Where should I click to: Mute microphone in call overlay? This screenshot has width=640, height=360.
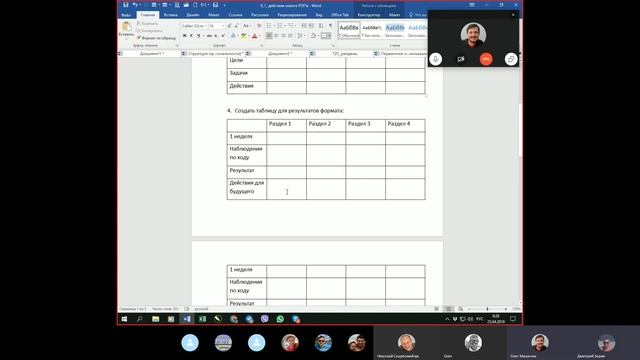[436, 59]
